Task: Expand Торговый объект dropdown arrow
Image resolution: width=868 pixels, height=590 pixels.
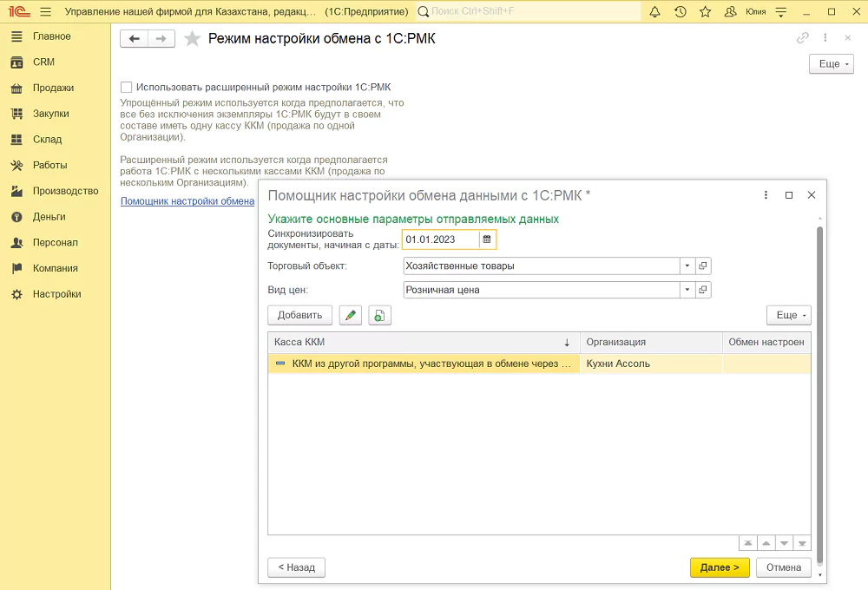Action: point(687,265)
